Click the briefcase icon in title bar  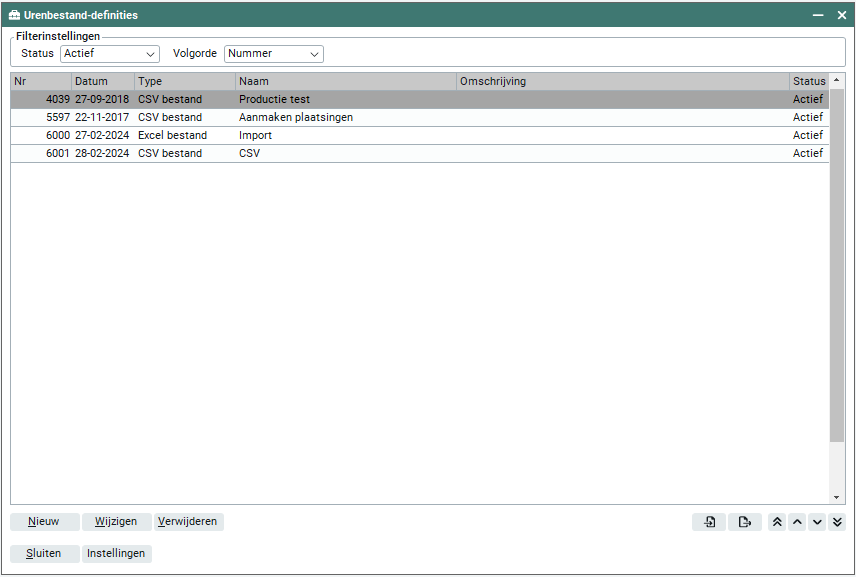click(14, 15)
